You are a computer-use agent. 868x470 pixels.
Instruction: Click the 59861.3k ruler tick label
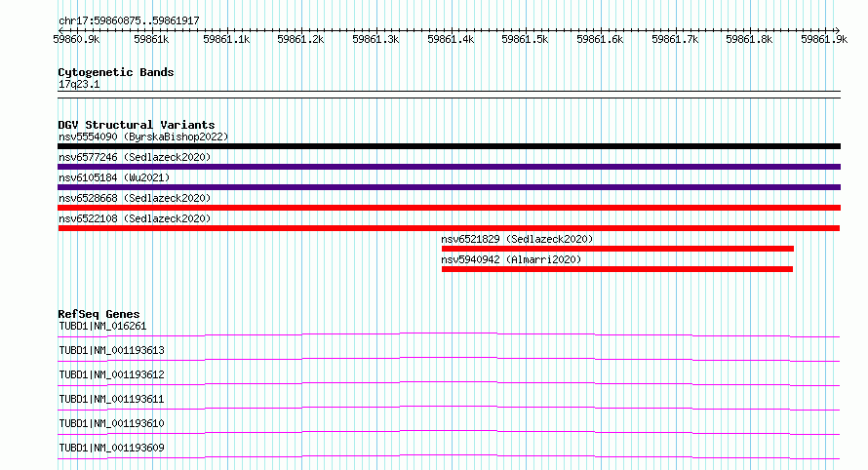click(x=375, y=39)
